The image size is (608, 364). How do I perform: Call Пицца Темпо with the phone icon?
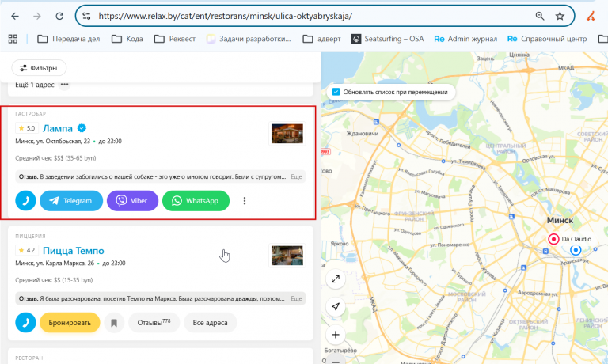(x=25, y=323)
